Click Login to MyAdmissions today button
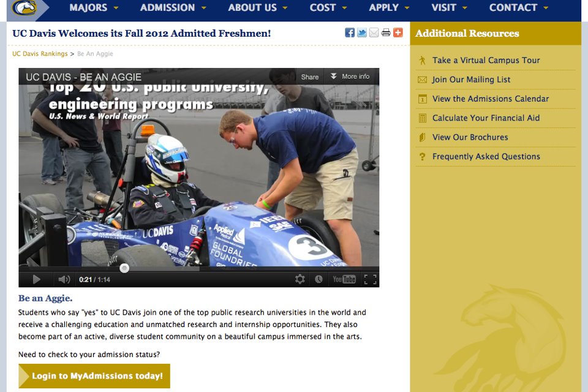This screenshot has height=392, width=588. pos(94,376)
